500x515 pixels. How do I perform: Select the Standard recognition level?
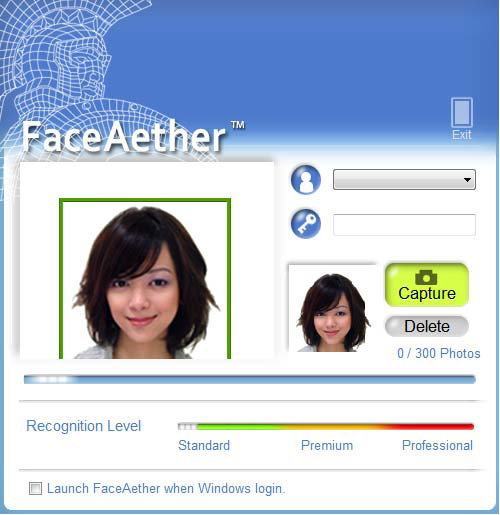tap(204, 445)
